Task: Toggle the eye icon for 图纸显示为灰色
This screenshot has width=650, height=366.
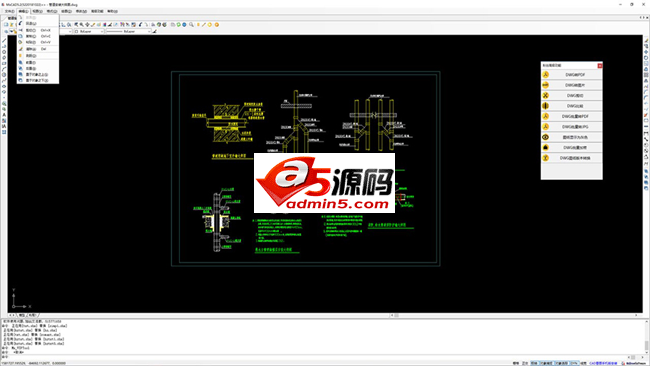Action: click(546, 137)
